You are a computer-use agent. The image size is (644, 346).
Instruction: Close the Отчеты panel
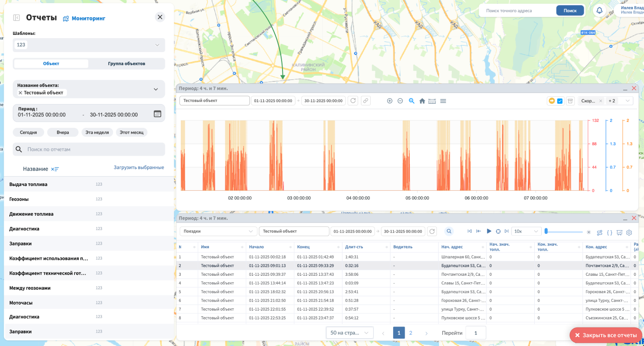coord(160,17)
